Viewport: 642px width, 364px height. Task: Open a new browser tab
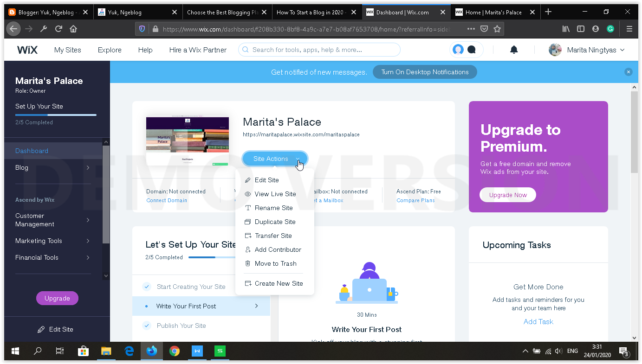(x=548, y=12)
